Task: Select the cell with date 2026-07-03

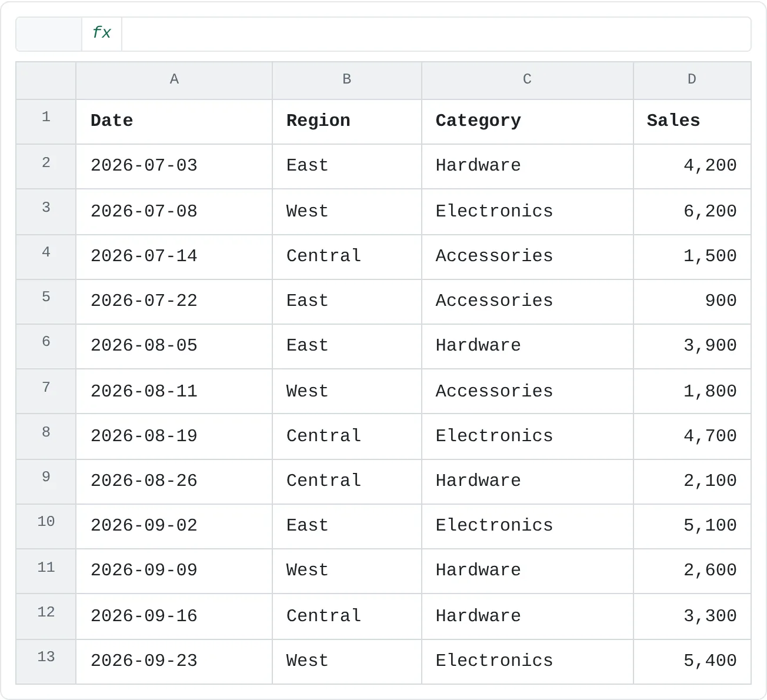Action: pyautogui.click(x=174, y=166)
